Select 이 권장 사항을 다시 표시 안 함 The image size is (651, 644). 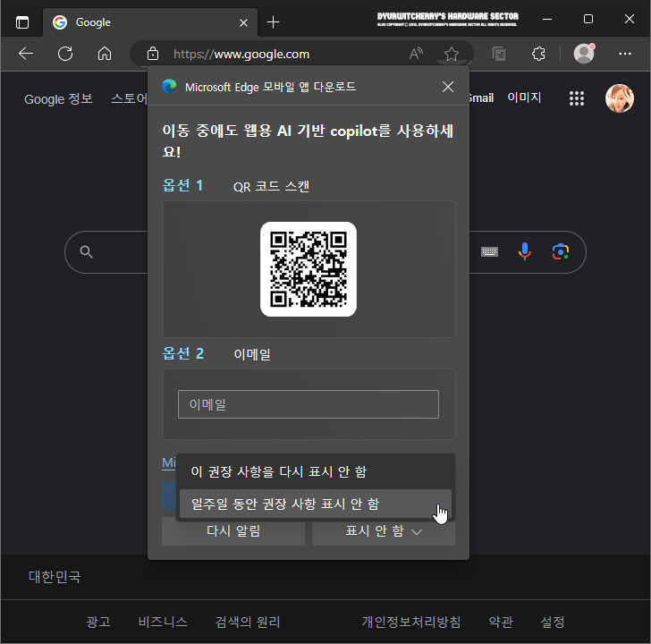coord(316,471)
